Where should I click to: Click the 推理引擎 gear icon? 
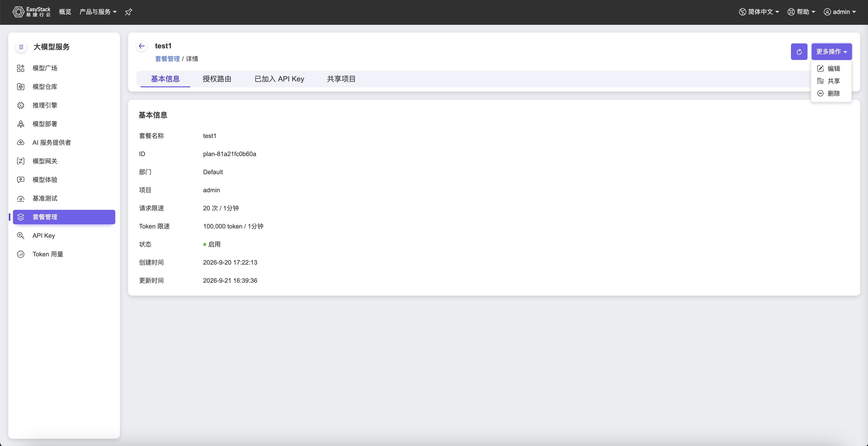coord(21,105)
